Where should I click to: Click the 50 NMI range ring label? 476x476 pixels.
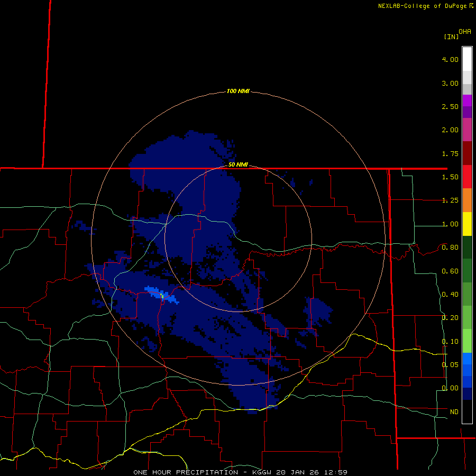click(x=238, y=165)
